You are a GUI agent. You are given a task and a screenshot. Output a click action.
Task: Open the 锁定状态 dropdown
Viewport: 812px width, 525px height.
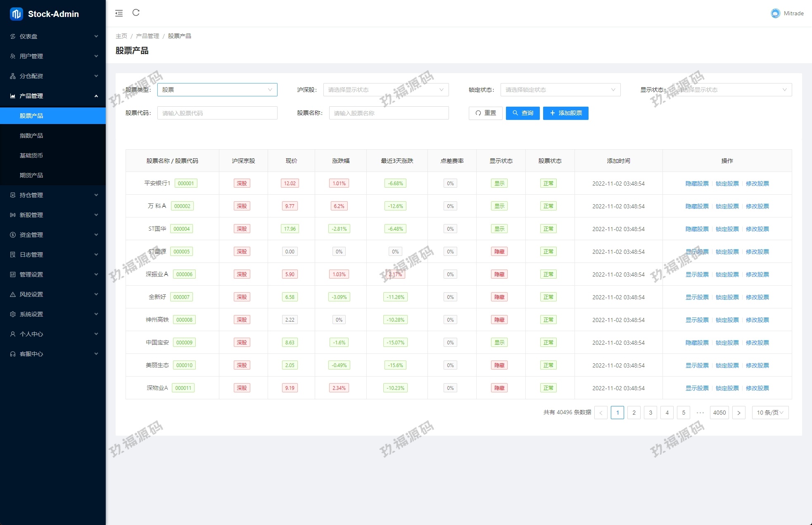tap(560, 90)
